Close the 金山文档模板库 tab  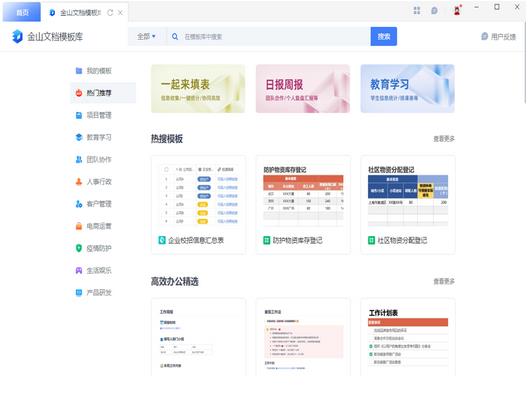click(120, 13)
